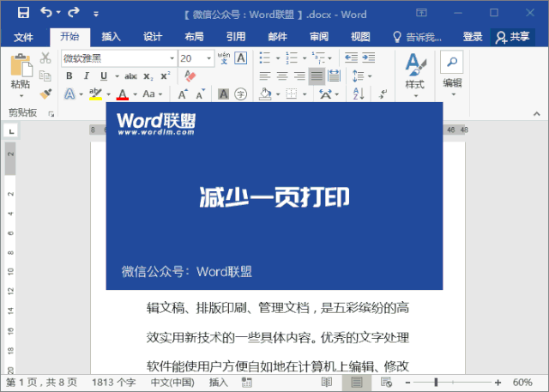The image size is (549, 392).
Task: Open the 微软雅黑 font name dropdown
Action: [172, 58]
